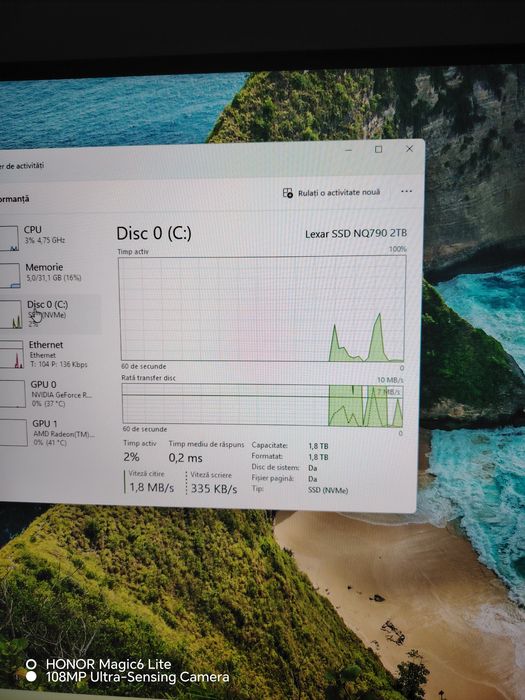Minimize the Task Manager window

click(349, 150)
